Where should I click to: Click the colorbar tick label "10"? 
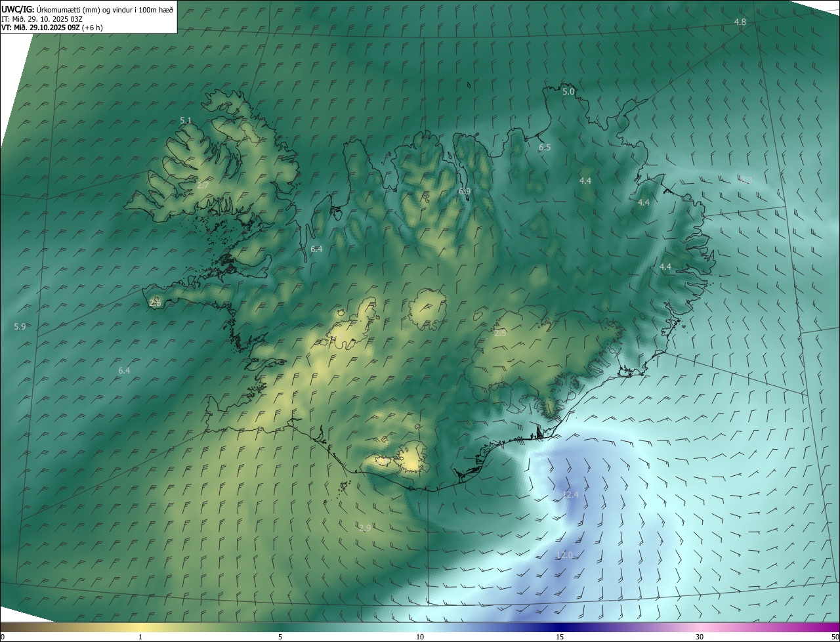click(x=420, y=637)
